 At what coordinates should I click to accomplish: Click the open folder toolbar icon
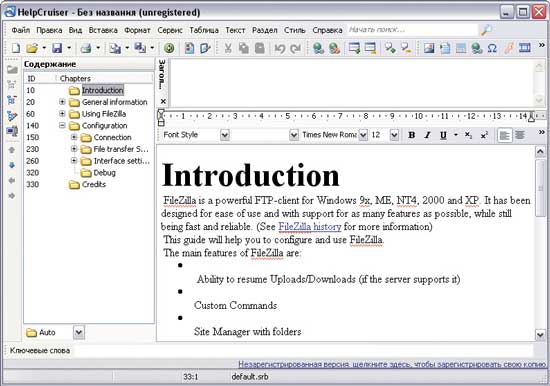tap(32, 48)
